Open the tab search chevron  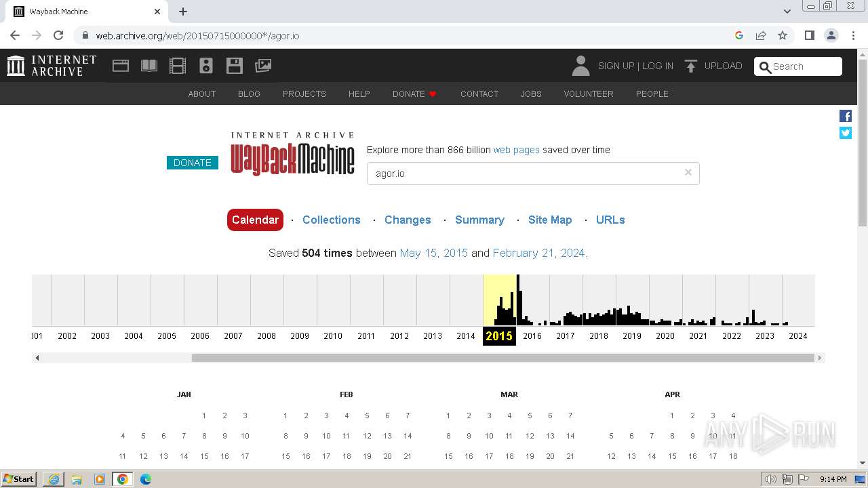787,12
